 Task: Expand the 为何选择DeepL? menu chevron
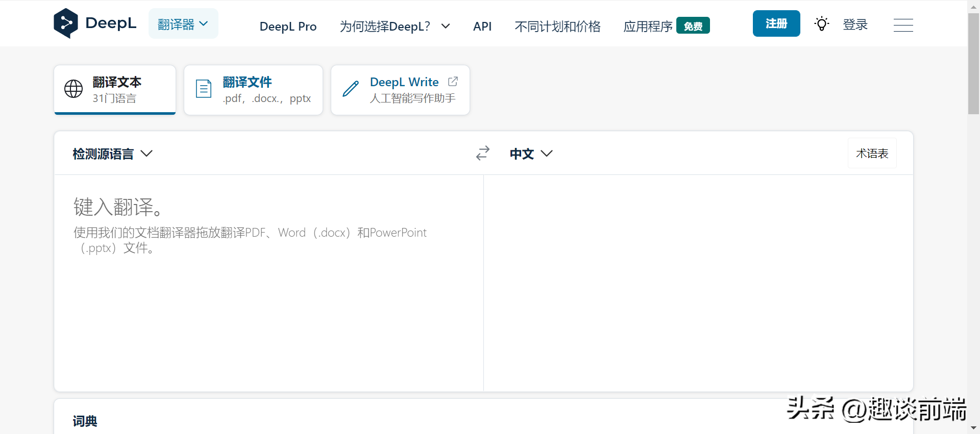[x=446, y=25]
